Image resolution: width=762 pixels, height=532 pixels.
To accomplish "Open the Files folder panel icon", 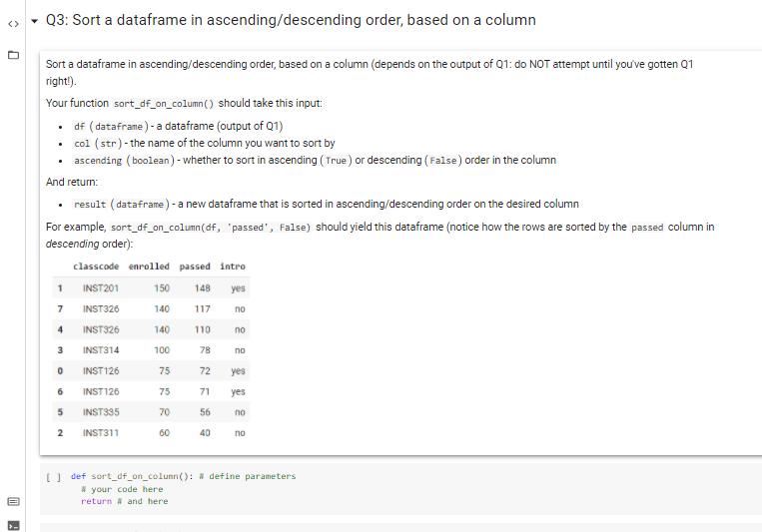I will [14, 55].
